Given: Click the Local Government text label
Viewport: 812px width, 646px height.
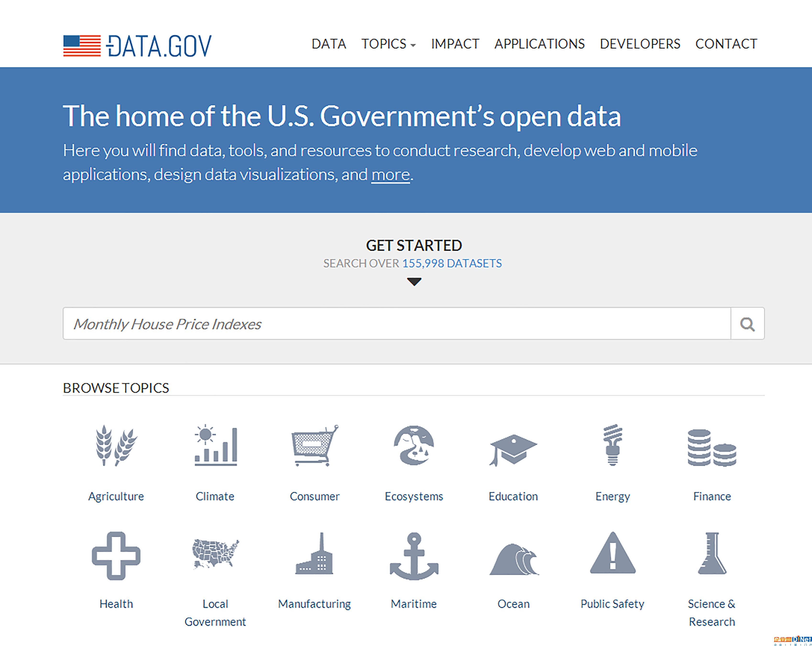Looking at the screenshot, I should click(215, 613).
